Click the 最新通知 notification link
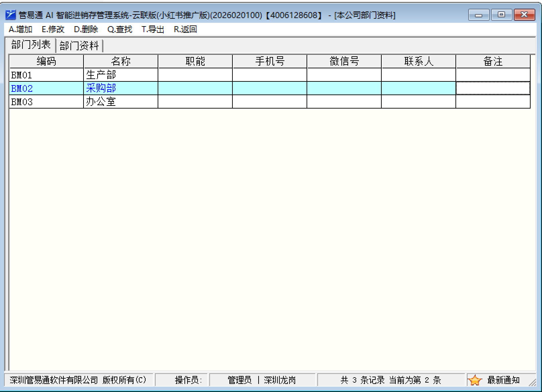 pyautogui.click(x=503, y=380)
